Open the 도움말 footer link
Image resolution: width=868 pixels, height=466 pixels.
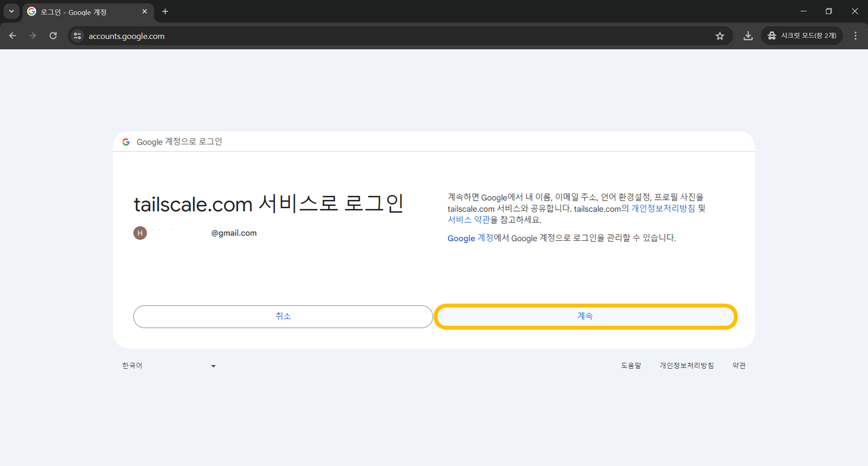pyautogui.click(x=631, y=366)
